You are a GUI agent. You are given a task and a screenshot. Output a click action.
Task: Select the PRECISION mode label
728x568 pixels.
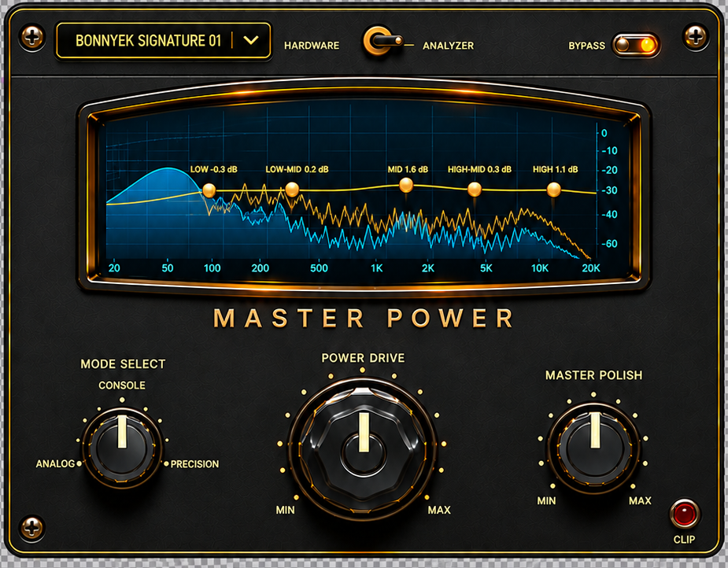click(x=194, y=463)
